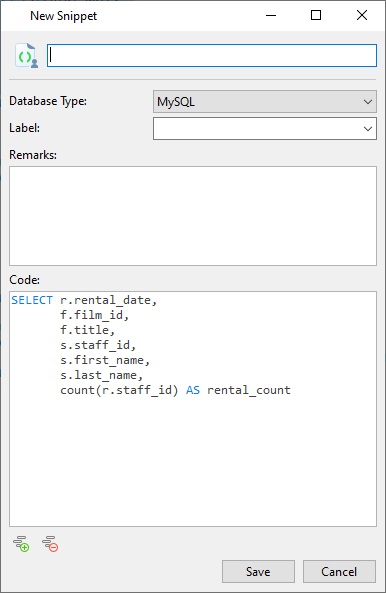The width and height of the screenshot is (386, 593).
Task: Click the Cancel button
Action: 339,571
